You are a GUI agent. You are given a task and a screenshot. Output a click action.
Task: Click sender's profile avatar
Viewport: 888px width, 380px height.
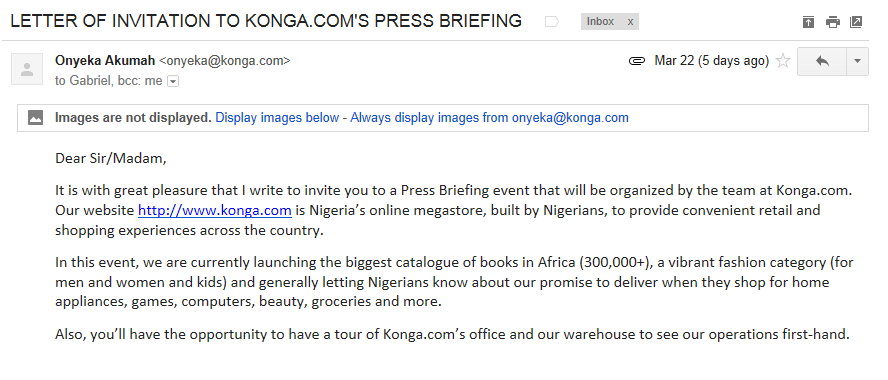(27, 69)
